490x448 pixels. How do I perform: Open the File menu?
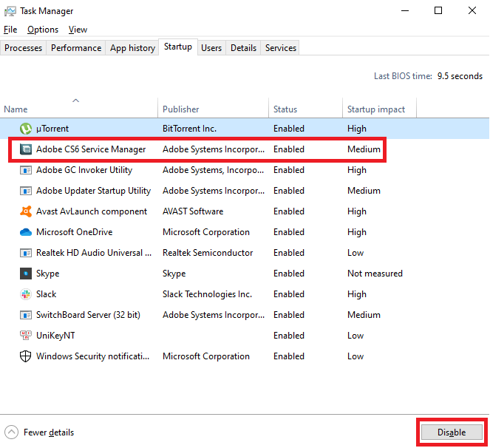[10, 30]
